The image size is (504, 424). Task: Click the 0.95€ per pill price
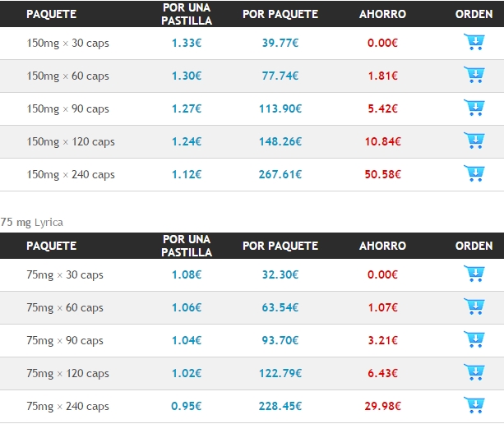coord(187,406)
